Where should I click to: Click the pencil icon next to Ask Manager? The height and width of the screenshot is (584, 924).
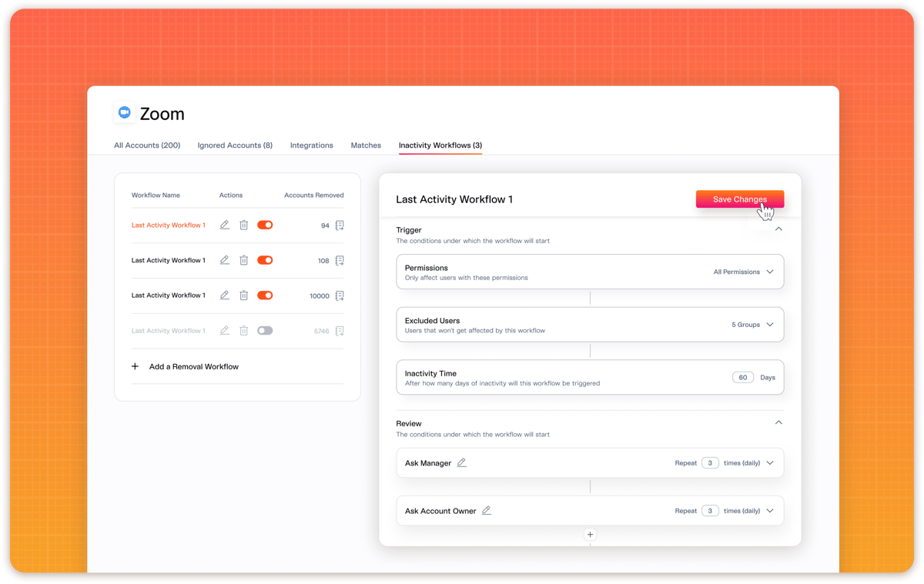[x=460, y=462]
